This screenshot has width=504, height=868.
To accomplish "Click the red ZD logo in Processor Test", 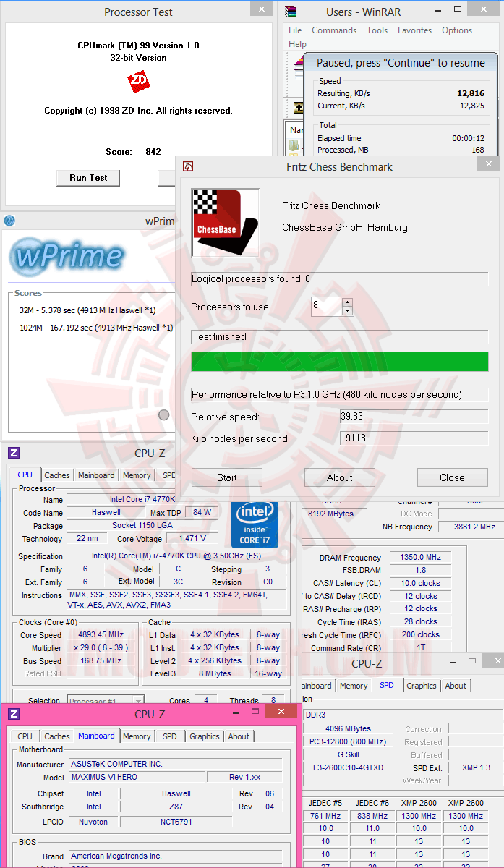I will coord(138,82).
